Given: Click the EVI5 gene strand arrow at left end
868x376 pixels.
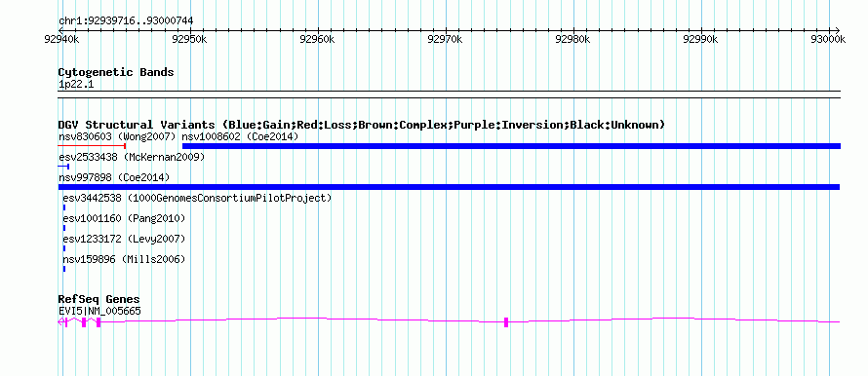Looking at the screenshot, I should [x=60, y=322].
